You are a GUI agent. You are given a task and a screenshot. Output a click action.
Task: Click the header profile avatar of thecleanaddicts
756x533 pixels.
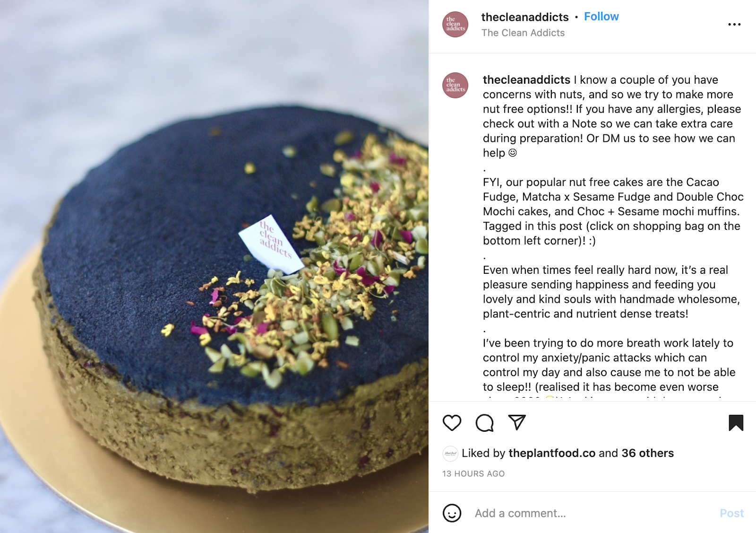[x=455, y=25]
